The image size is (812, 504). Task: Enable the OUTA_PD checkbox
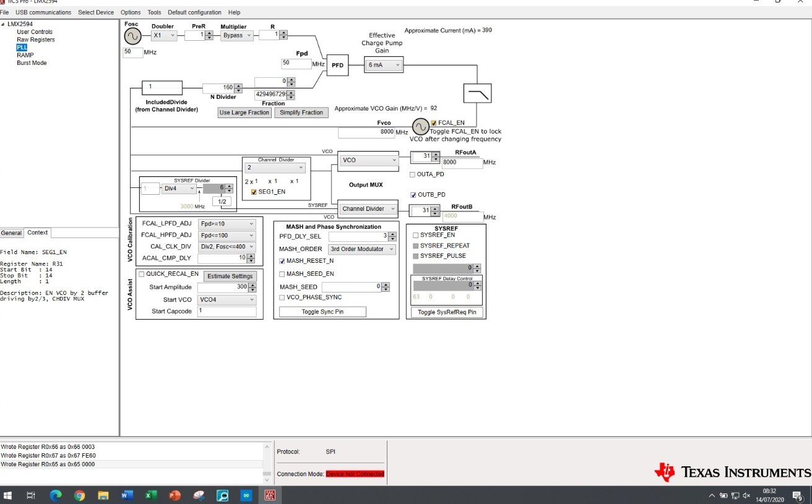coord(413,174)
